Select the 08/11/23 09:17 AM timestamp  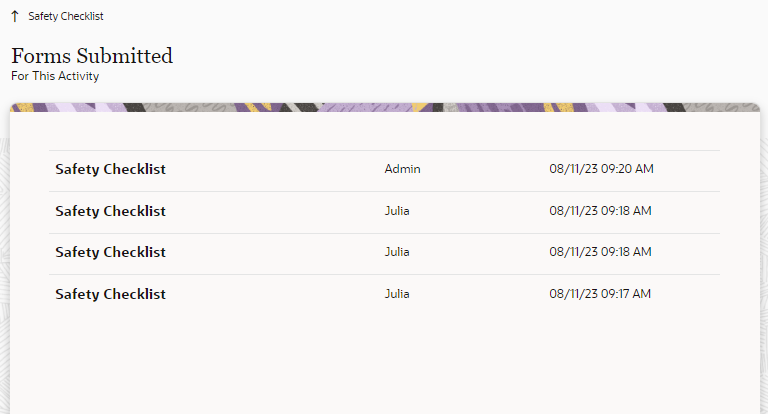(x=600, y=294)
